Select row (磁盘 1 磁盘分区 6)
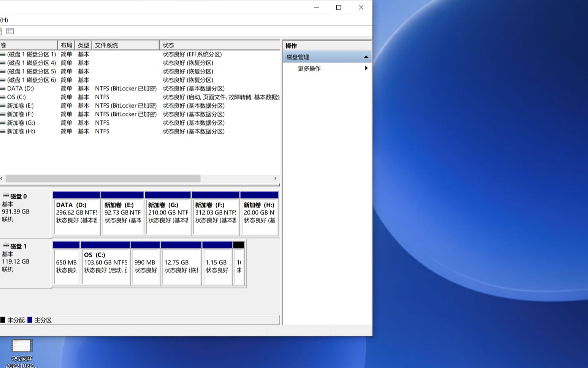588x368 pixels. click(x=32, y=80)
